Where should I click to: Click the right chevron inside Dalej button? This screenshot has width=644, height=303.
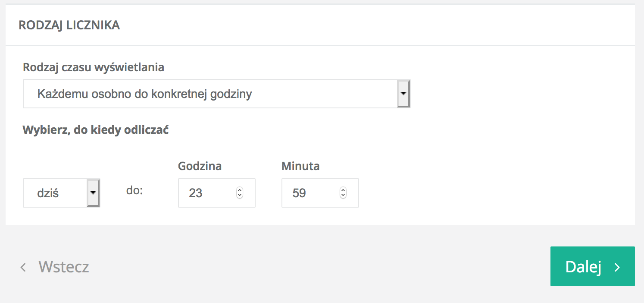(x=617, y=268)
